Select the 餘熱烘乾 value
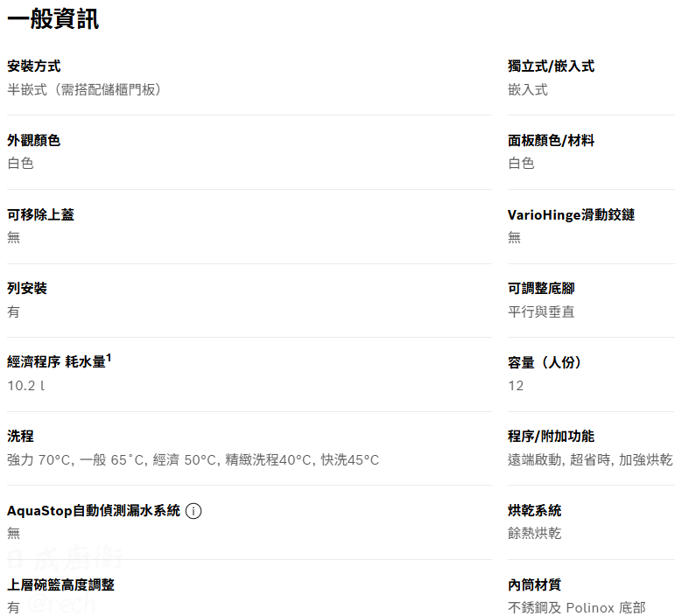This screenshot has height=616, width=675. (535, 534)
